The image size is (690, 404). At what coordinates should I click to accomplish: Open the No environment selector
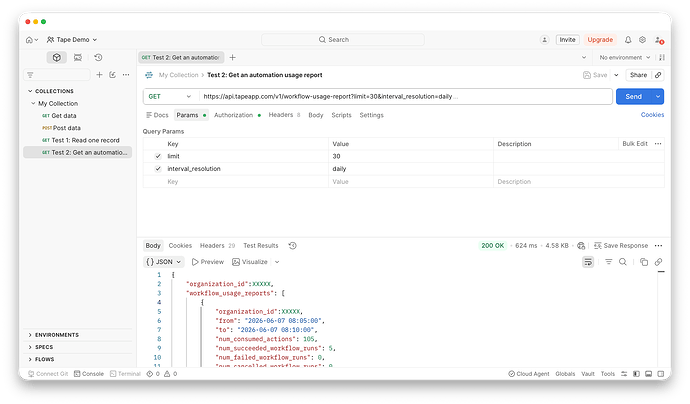624,57
